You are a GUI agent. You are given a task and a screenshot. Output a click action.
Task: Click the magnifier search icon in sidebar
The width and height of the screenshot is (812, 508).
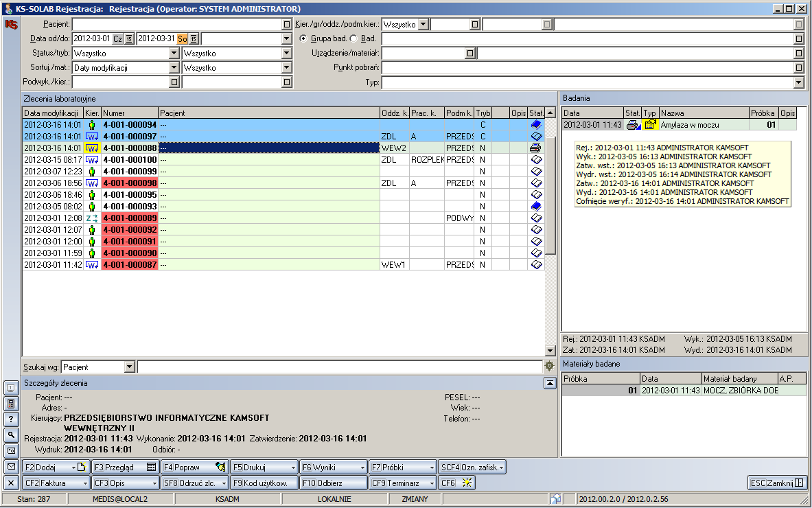tap(11, 435)
